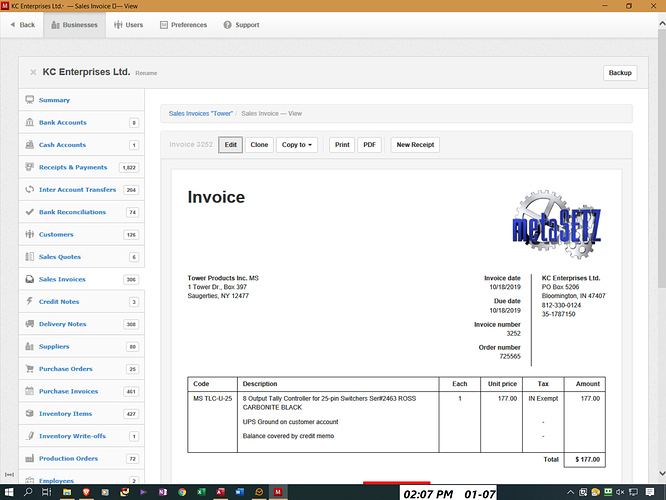
Task: Click the $ 177.00 total value
Action: click(587, 459)
